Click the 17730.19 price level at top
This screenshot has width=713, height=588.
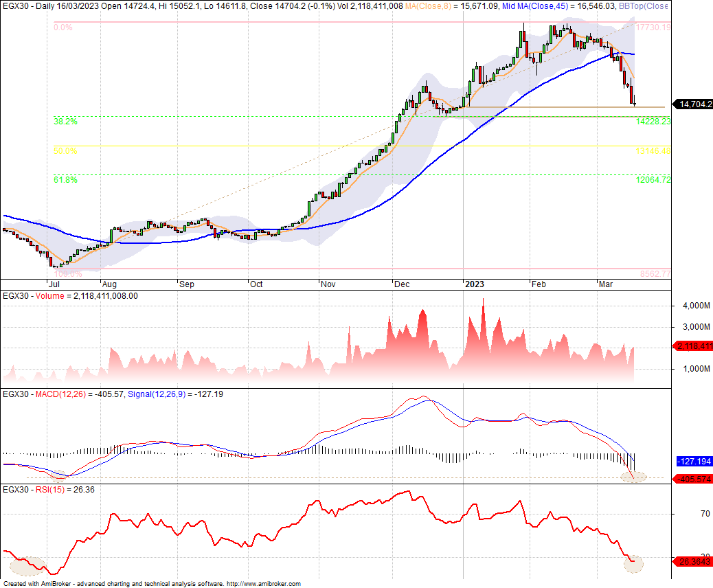pyautogui.click(x=653, y=27)
